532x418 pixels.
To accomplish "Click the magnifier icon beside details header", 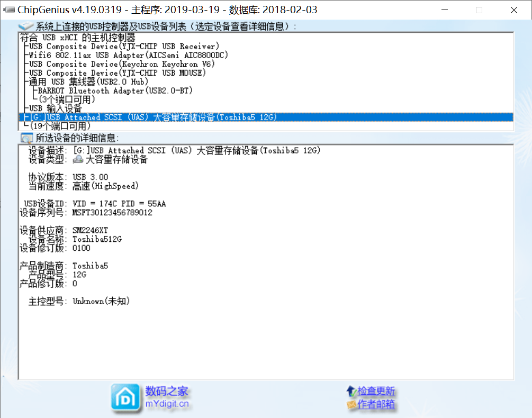I will click(x=26, y=138).
